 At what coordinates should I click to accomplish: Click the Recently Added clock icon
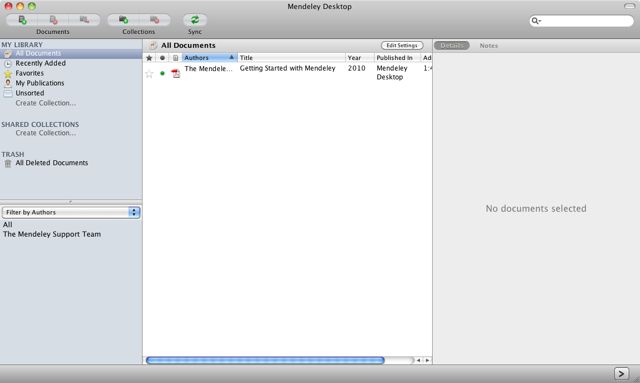point(8,64)
